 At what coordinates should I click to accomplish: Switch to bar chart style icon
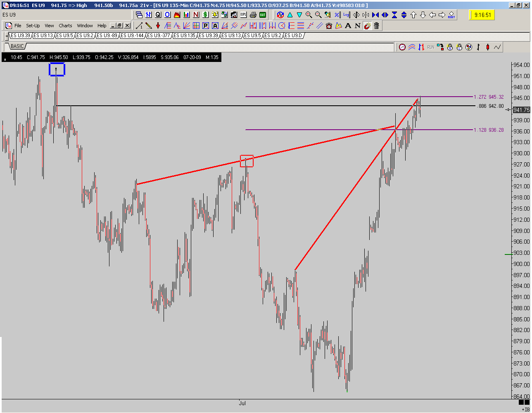coord(478,47)
